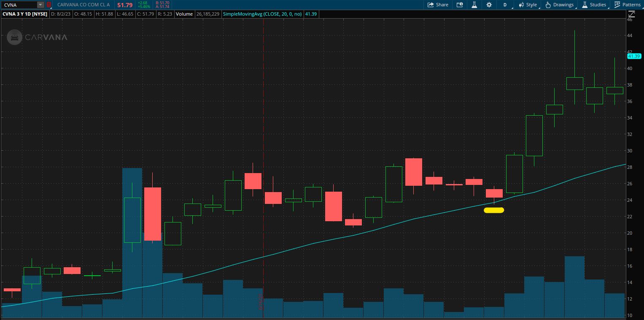Click the SimpleMovingAvg study label
This screenshot has height=320, width=644.
point(262,14)
